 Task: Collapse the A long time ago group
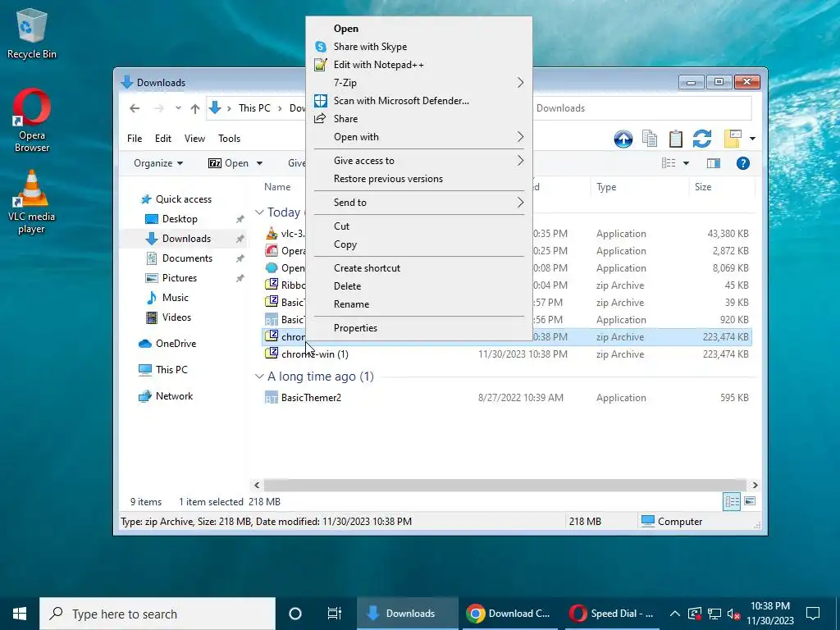click(259, 377)
